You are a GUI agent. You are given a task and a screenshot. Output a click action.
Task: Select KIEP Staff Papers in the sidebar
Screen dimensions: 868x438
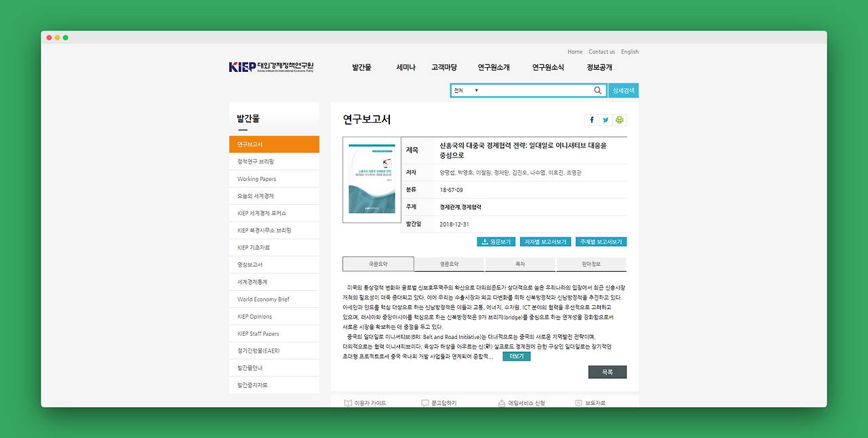[274, 334]
